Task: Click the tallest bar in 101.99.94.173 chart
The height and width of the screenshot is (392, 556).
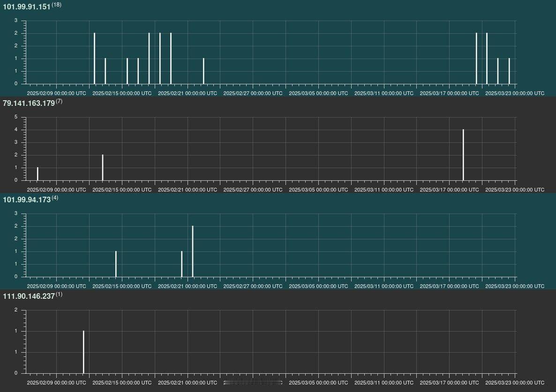Action: 193,251
